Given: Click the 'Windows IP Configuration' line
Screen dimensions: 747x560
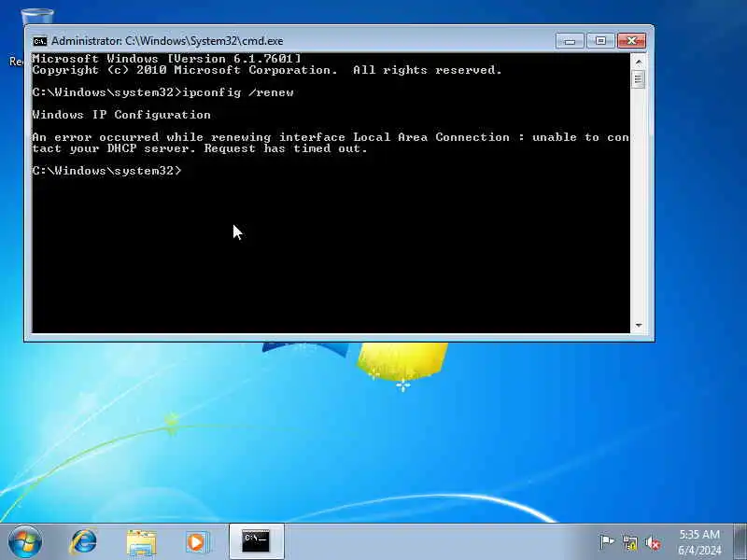Looking at the screenshot, I should 121,115.
